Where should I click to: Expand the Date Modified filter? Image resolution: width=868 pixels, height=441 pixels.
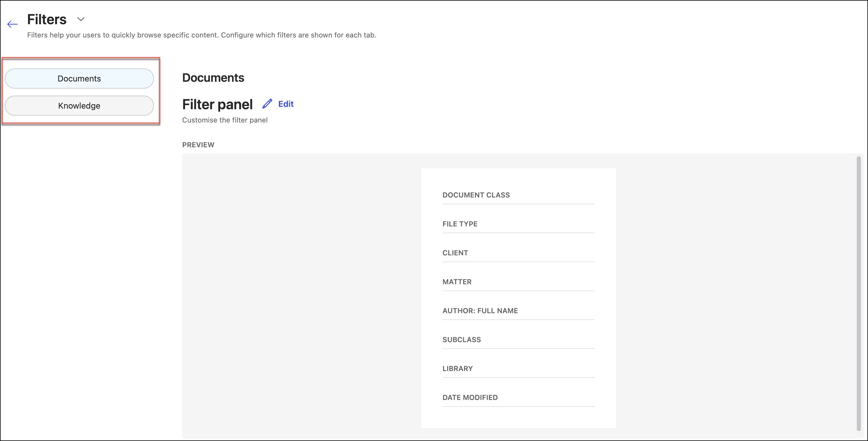[x=470, y=398]
